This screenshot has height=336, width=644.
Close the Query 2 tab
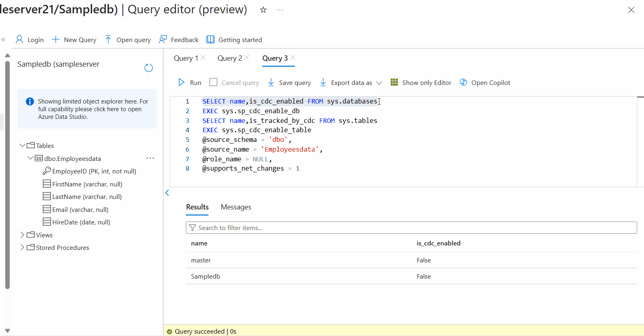(247, 57)
